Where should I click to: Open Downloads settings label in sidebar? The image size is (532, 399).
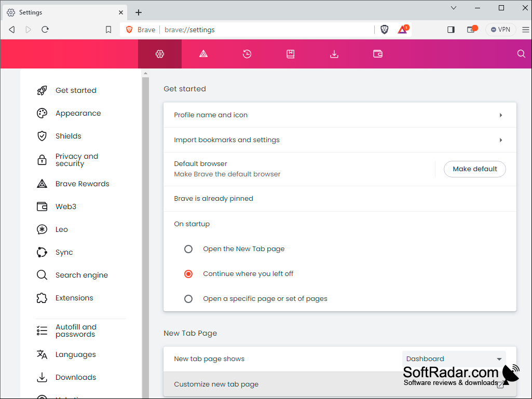76,377
